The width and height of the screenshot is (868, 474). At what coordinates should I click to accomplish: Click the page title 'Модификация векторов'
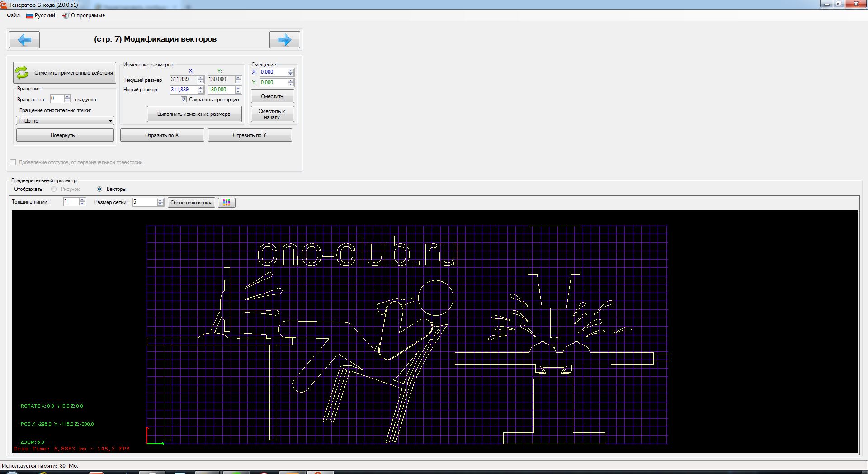(x=170, y=39)
